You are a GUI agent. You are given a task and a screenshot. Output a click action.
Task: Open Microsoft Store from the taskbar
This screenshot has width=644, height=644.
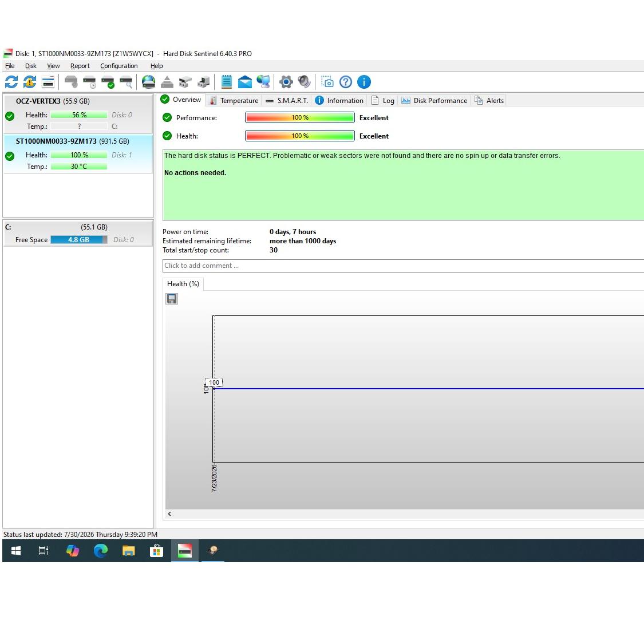click(x=156, y=551)
